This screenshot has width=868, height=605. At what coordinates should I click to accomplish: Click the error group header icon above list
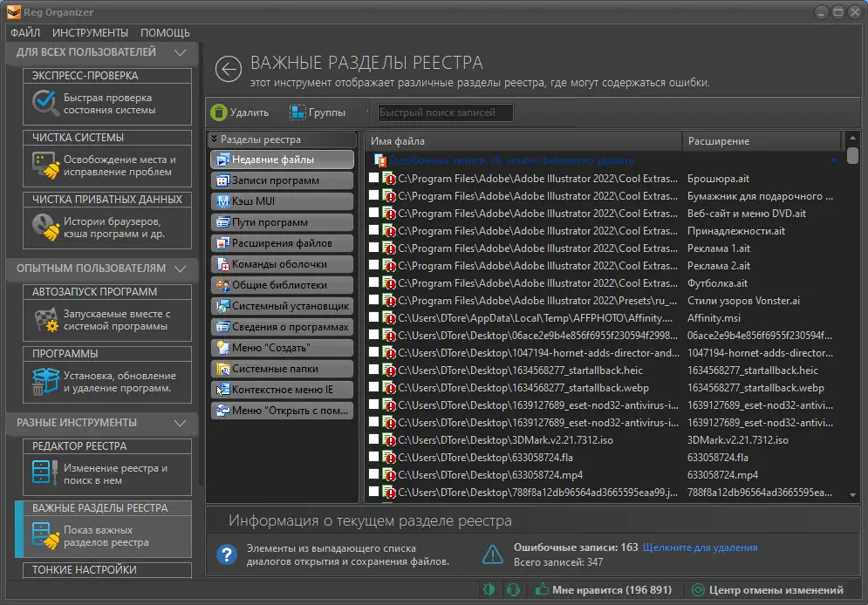[380, 160]
